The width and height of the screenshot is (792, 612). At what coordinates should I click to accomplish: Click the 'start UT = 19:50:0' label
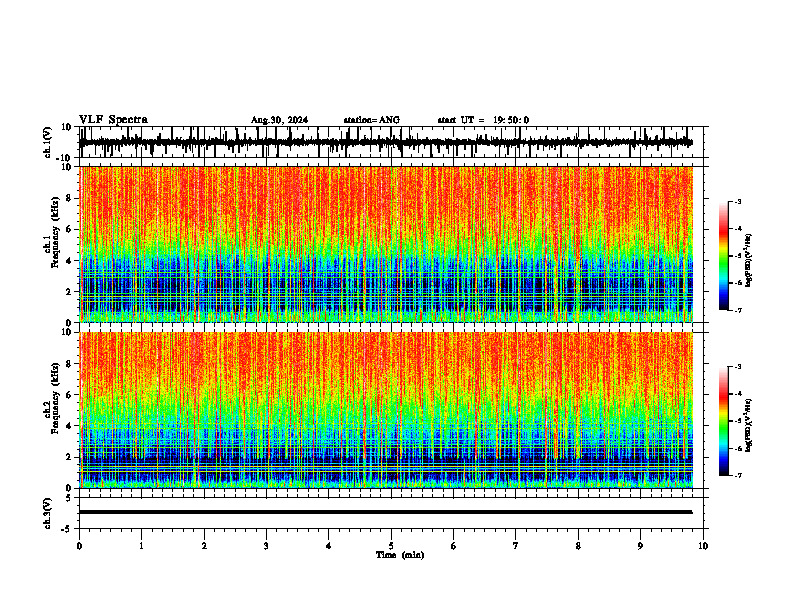pos(483,120)
